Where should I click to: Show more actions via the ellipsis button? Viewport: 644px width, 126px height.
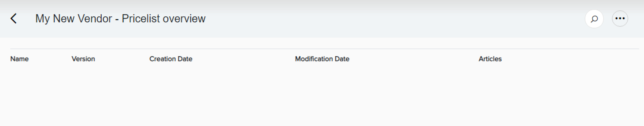[x=620, y=19]
